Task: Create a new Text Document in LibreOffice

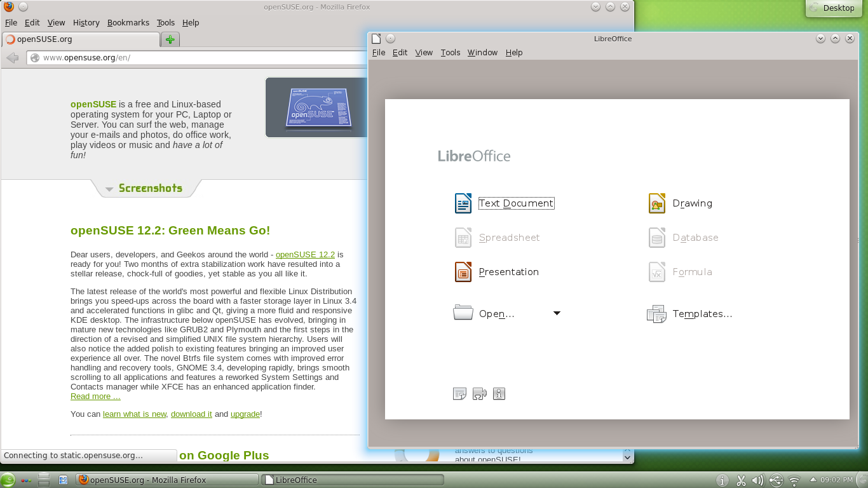Action: (x=505, y=203)
